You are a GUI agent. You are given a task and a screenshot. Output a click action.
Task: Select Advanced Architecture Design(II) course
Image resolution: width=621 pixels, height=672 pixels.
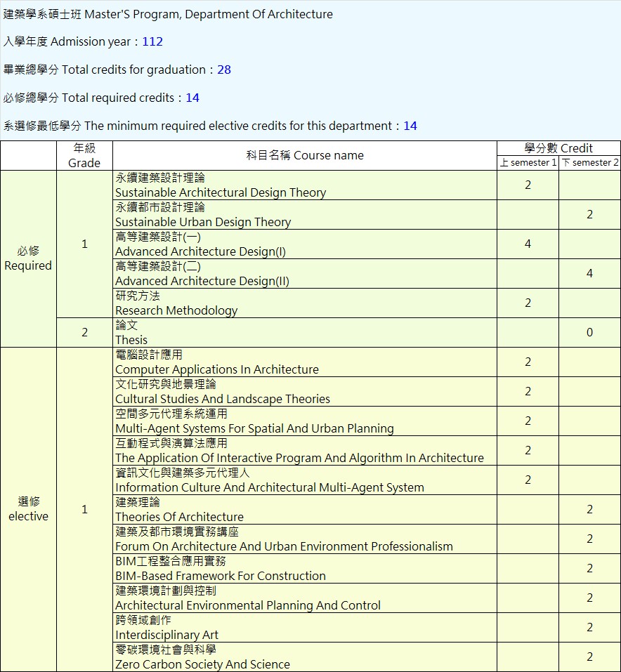305,274
